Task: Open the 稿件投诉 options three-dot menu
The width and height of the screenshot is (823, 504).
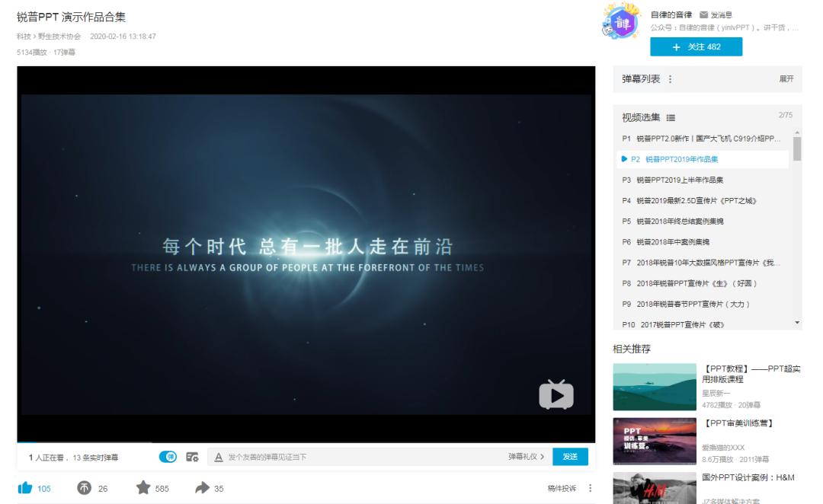Action: click(591, 488)
